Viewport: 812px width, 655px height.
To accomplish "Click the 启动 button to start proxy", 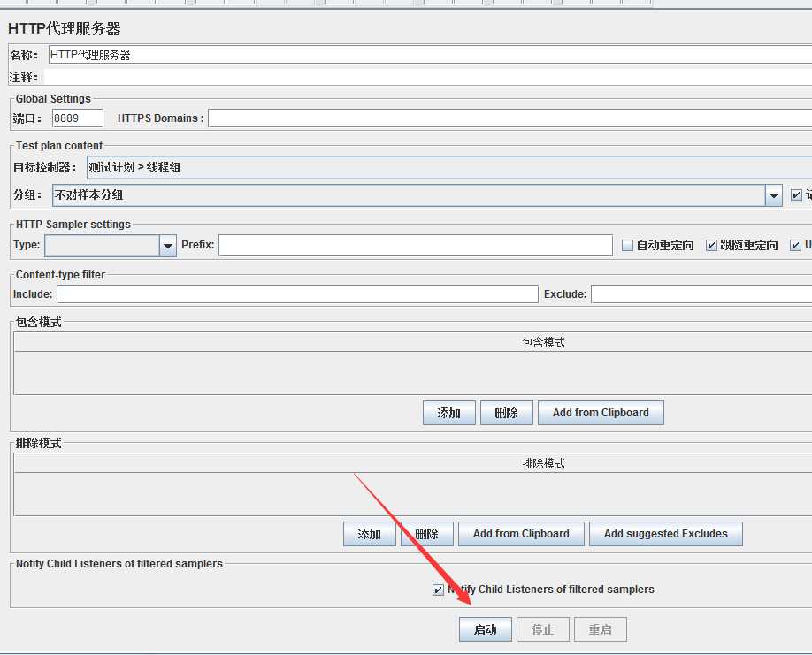I will pyautogui.click(x=486, y=629).
